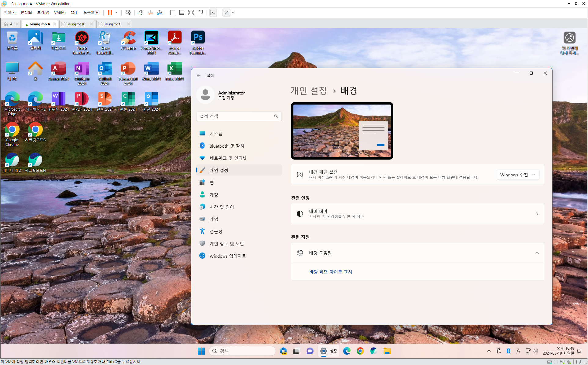The image size is (588, 365).
Task: Take a VM snapshot via the clock-plus icon
Action: 141,13
